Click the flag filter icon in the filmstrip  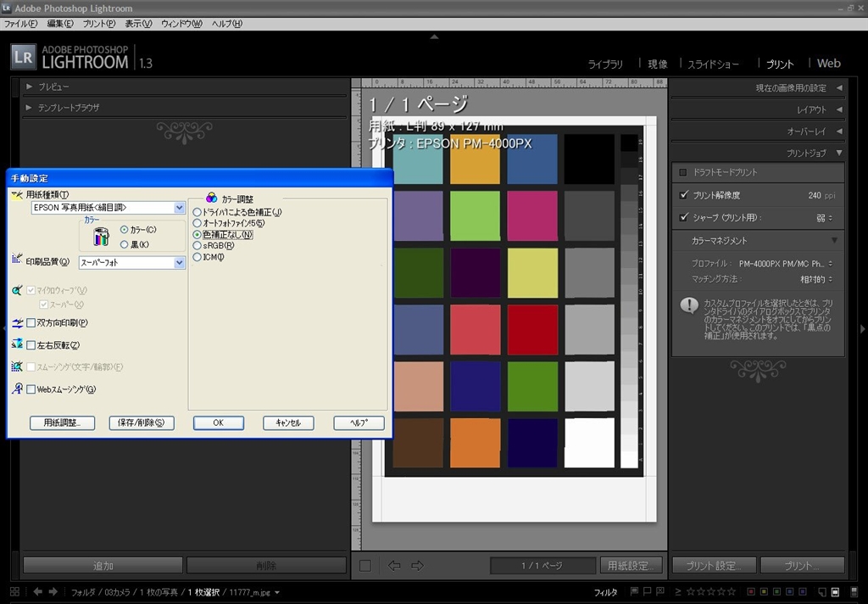(x=635, y=591)
